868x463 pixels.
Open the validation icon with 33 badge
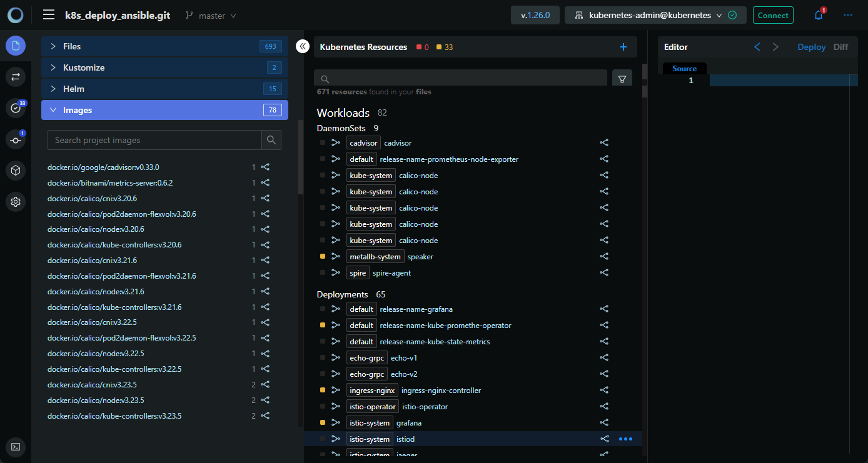point(16,108)
